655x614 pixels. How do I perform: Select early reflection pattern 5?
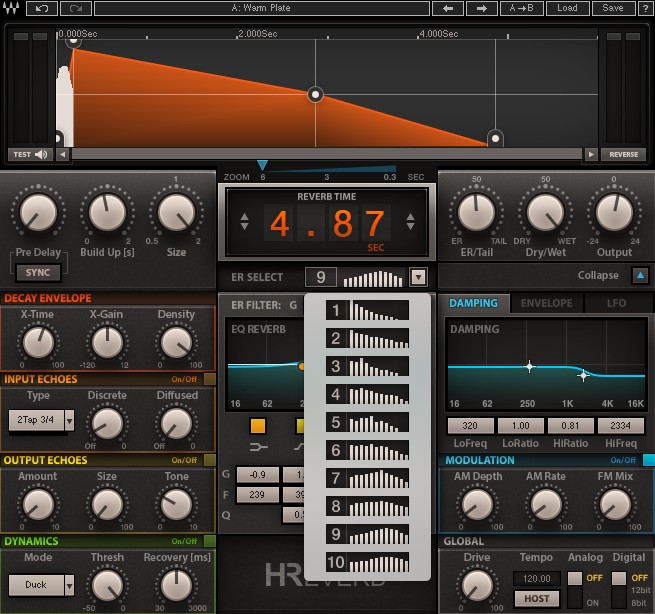367,422
